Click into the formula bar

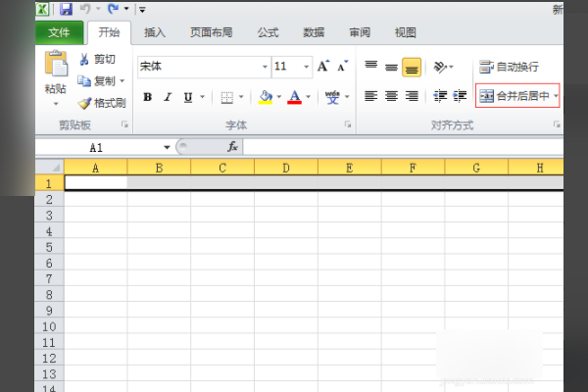[x=404, y=147]
